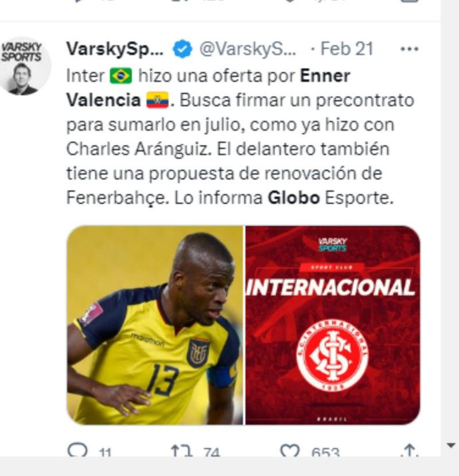Retweet the VarskySports post
459x476 pixels.
tap(182, 450)
